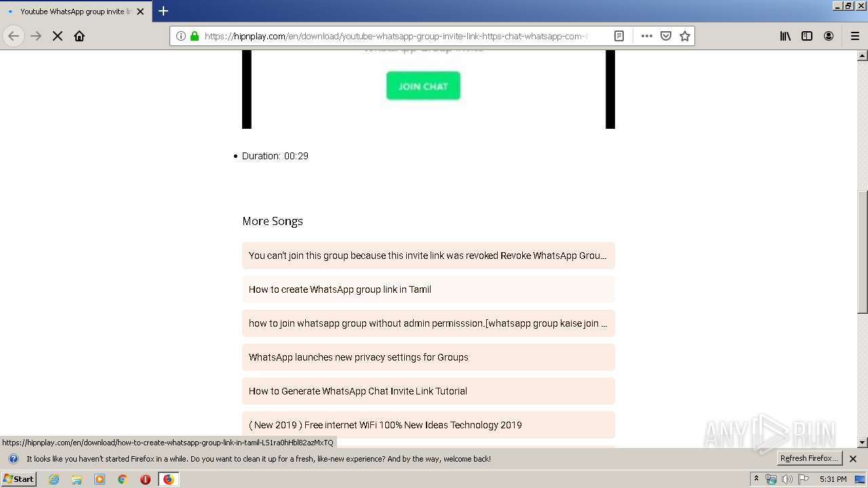The image size is (868, 488).
Task: Show the sidebars panel
Action: click(807, 36)
